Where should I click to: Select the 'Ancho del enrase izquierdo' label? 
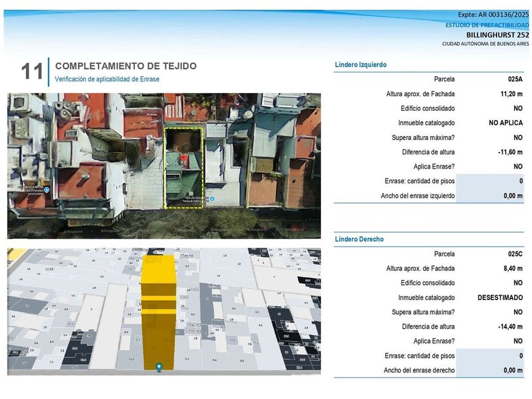point(417,196)
